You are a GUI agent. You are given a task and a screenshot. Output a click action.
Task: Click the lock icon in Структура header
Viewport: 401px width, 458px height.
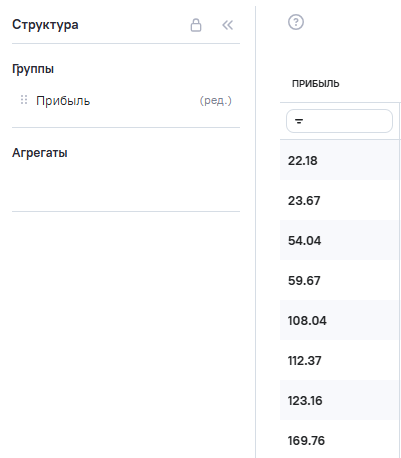coord(196,25)
